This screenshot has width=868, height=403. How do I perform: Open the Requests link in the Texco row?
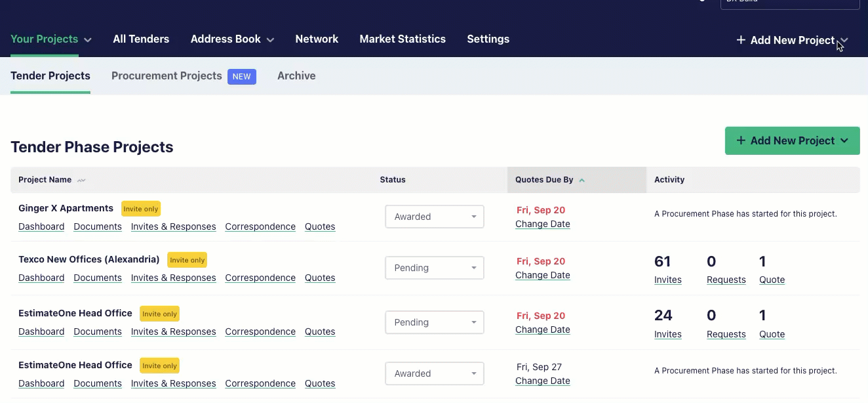coord(726,280)
